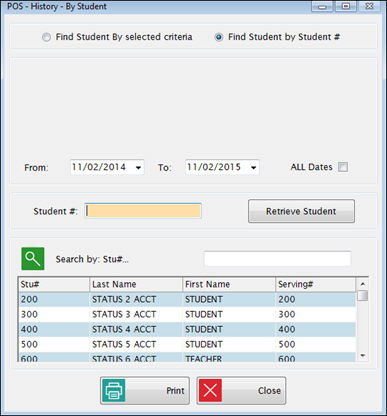Click the Search by Stu# text box
The width and height of the screenshot is (387, 416).
277,259
